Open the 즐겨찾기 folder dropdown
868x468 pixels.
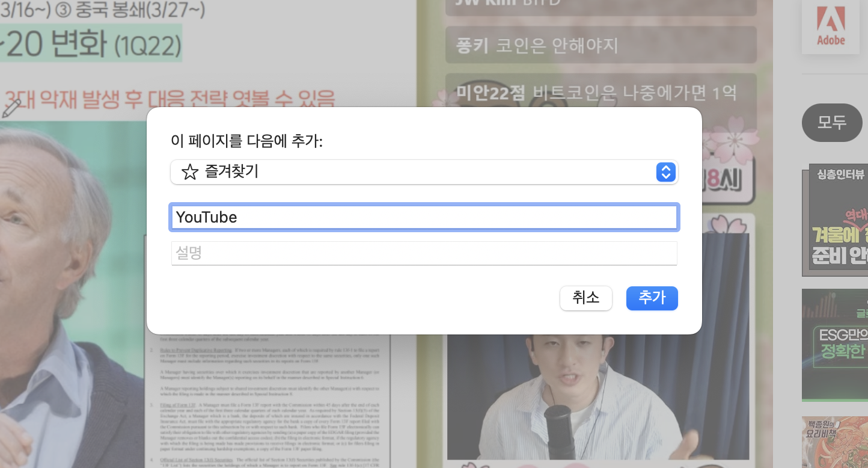[x=424, y=172]
